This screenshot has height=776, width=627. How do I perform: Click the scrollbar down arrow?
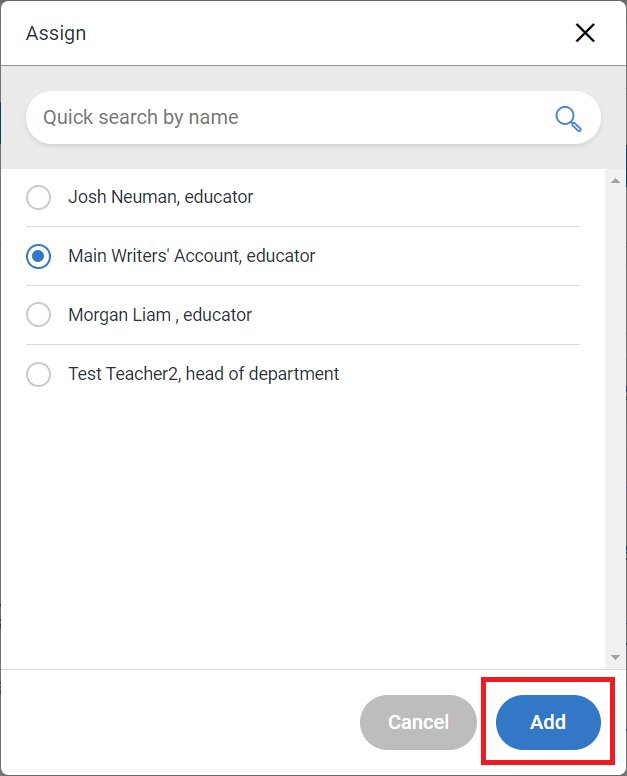pyautogui.click(x=615, y=657)
